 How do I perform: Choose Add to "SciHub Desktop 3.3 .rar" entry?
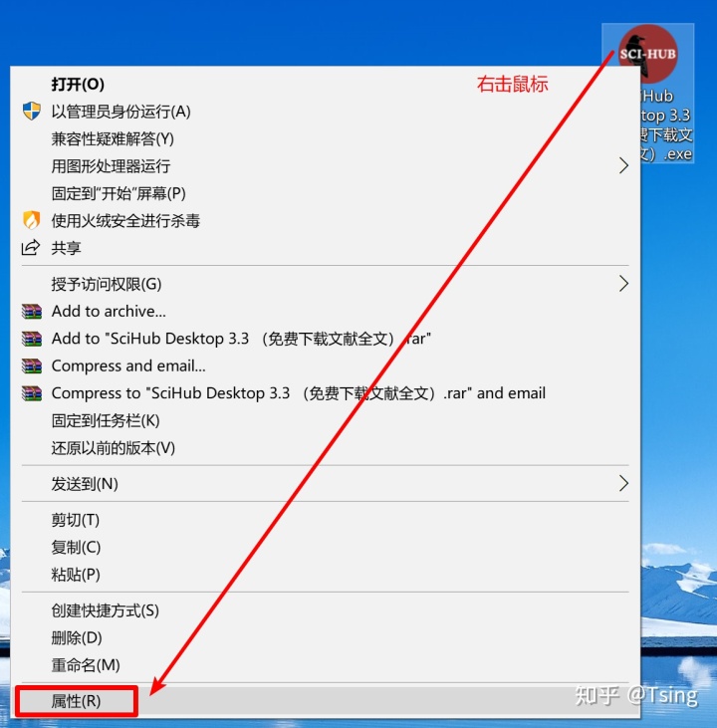(325, 339)
